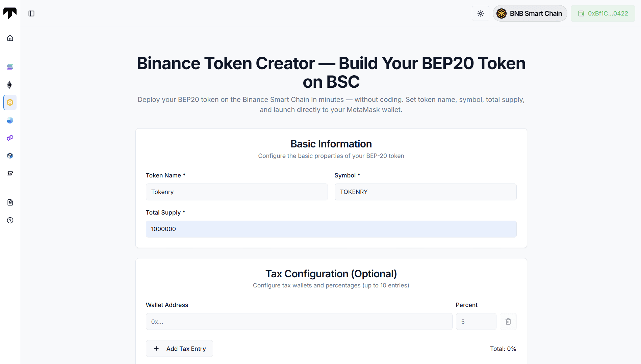Open the Home page from sidebar

coord(10,38)
